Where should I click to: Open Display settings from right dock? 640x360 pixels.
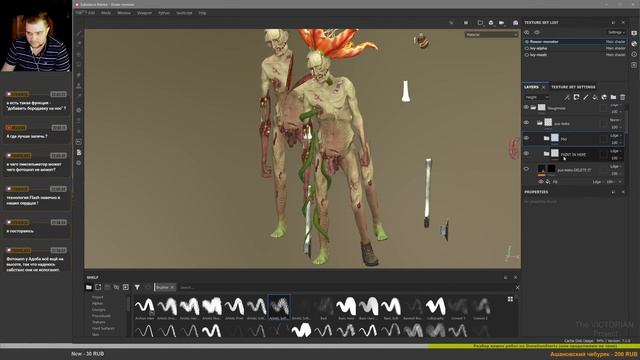point(634,33)
